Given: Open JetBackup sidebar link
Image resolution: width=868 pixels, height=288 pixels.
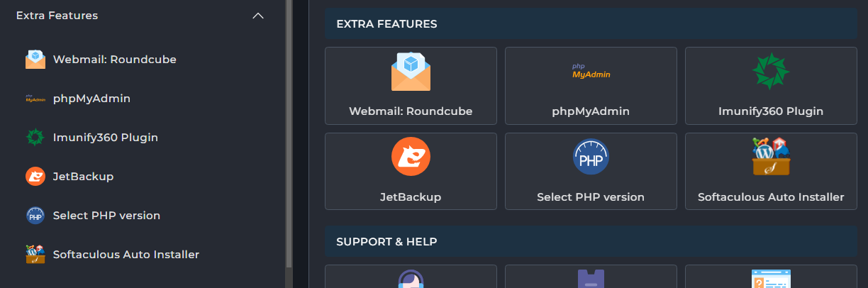Looking at the screenshot, I should coord(83,177).
